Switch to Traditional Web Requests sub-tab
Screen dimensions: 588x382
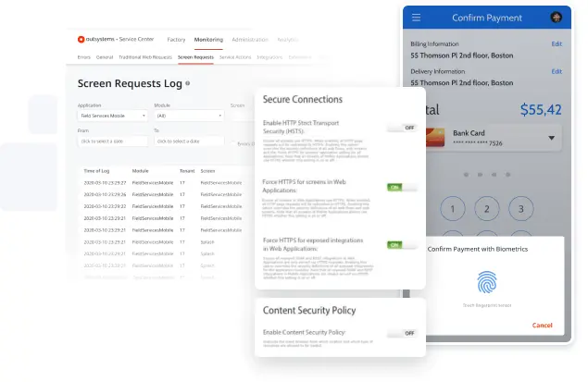145,57
